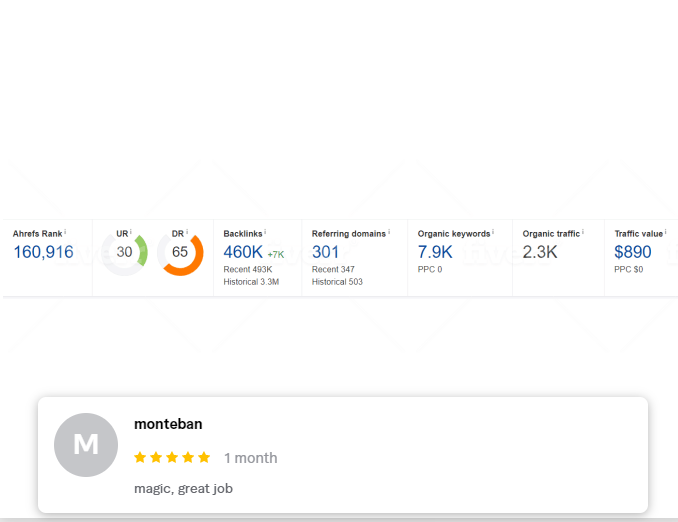Click the UR info icon
The height and width of the screenshot is (522, 678).
131,232
